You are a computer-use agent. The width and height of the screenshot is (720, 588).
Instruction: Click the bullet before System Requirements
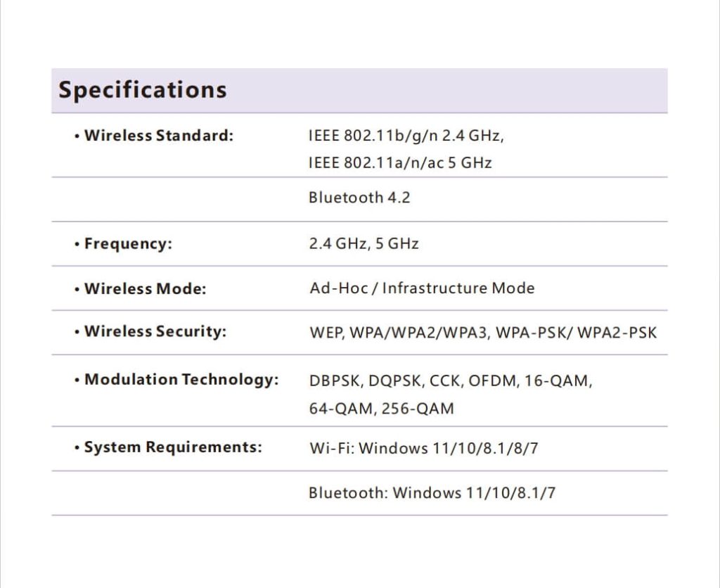[77, 448]
